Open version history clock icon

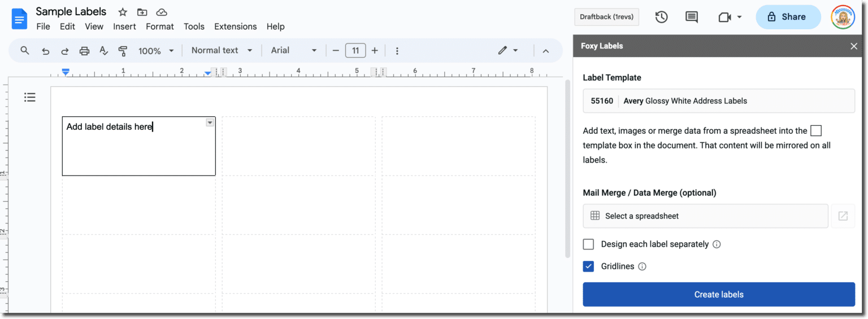[x=661, y=17]
